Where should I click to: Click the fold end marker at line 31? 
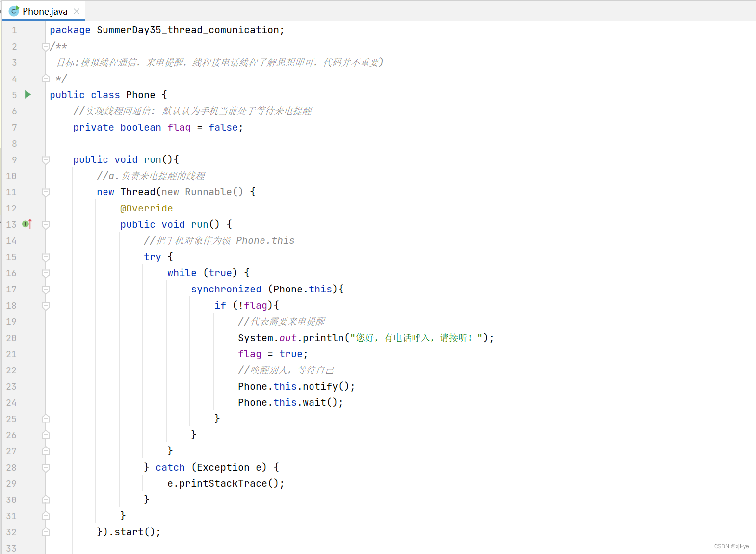pyautogui.click(x=46, y=516)
